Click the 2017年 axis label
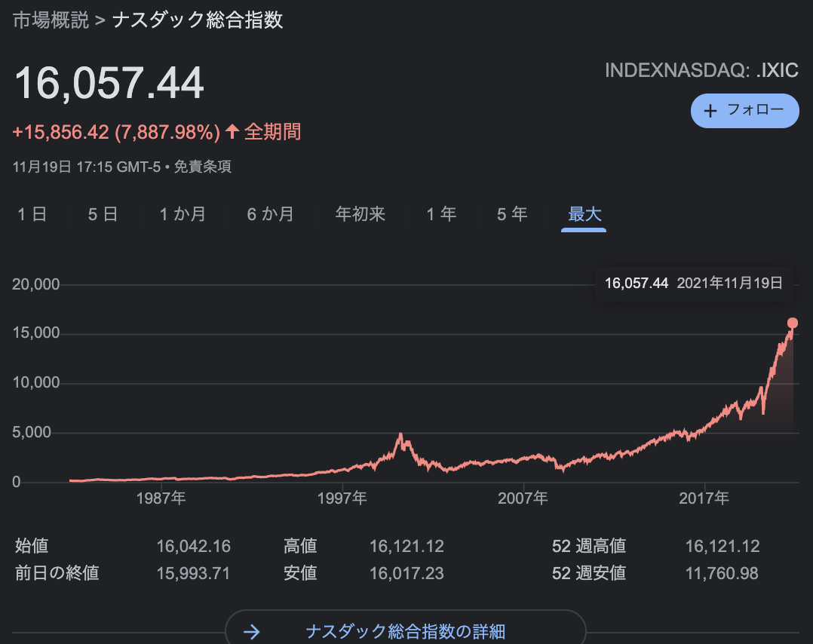This screenshot has width=813, height=644. tap(704, 498)
